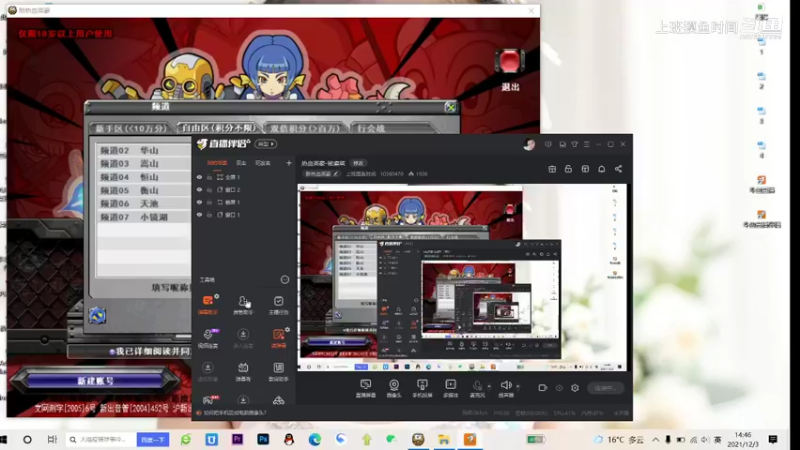
Task: Select the 新手区 channel tab
Action: (x=131, y=129)
